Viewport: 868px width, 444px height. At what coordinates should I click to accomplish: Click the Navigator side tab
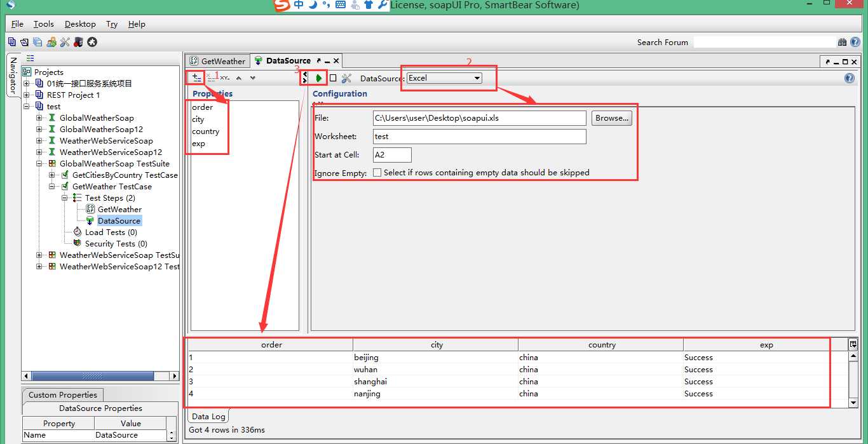click(x=13, y=76)
